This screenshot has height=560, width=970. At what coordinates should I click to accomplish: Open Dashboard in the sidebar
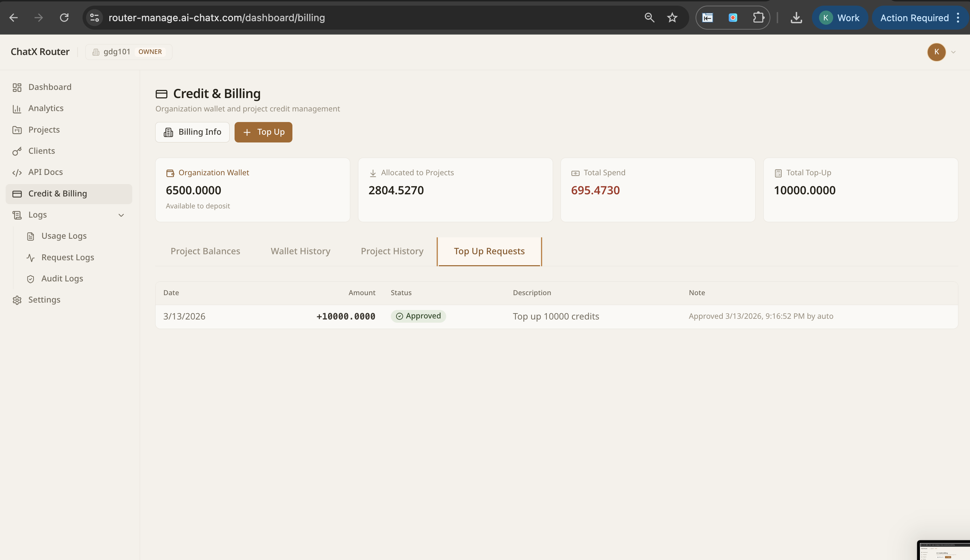[69, 87]
